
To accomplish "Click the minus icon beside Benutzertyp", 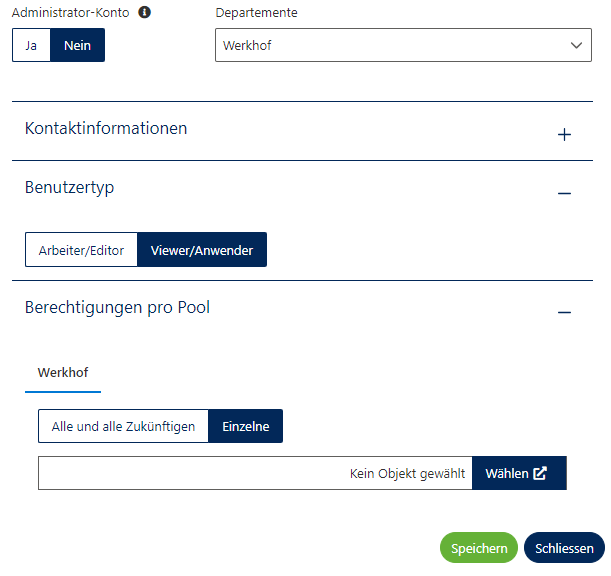I will [x=564, y=192].
